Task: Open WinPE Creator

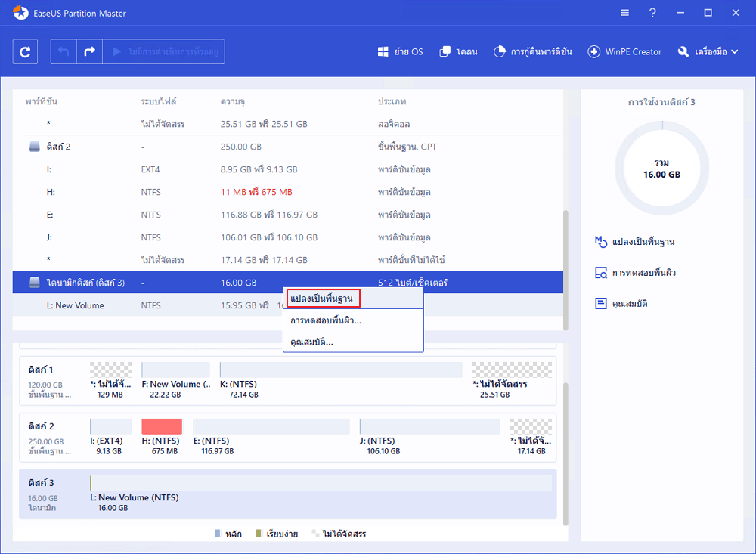Action: [x=624, y=51]
